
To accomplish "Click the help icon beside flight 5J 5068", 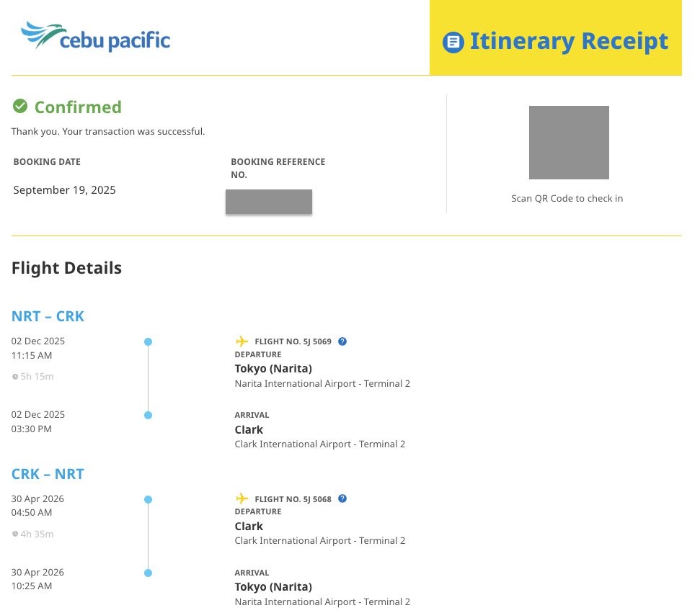I will 342,498.
